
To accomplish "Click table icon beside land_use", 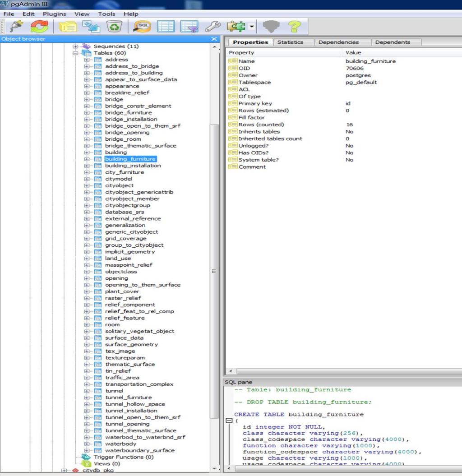I will coord(98,259).
